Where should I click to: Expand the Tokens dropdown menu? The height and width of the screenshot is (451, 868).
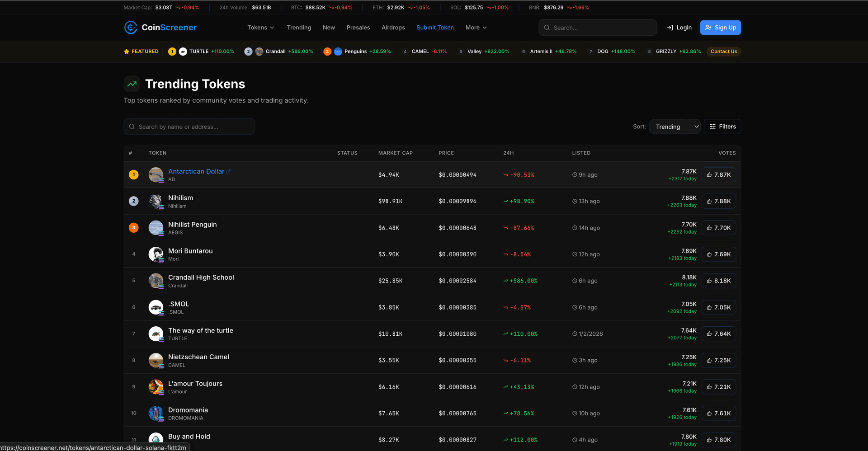(x=260, y=28)
